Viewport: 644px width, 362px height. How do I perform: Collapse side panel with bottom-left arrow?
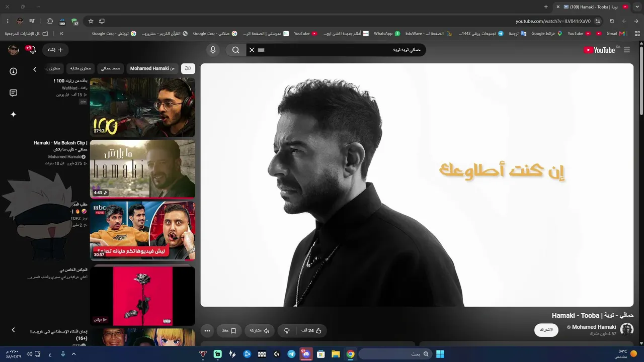(14, 330)
